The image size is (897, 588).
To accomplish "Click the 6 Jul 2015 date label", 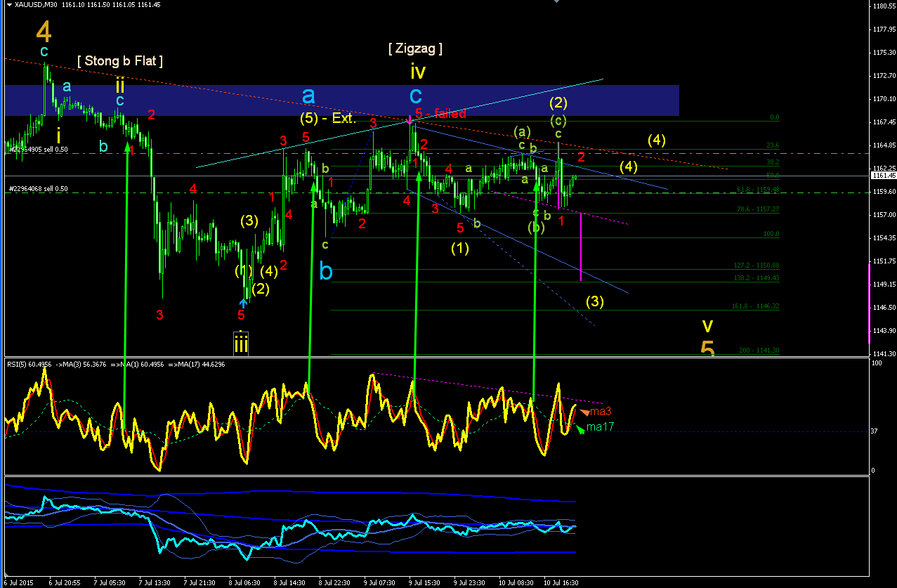I will 20,583.
